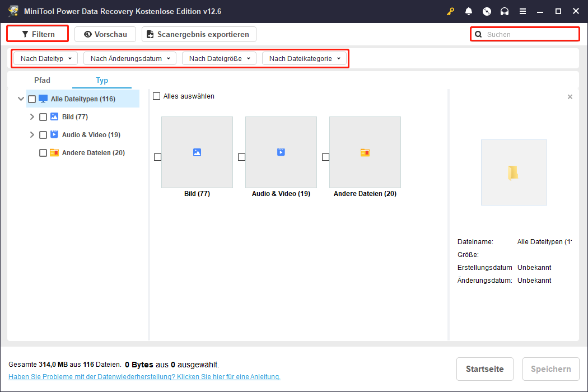The height and width of the screenshot is (392, 588).
Task: Check the Audio & Video (19) tree checkbox
Action: click(43, 134)
